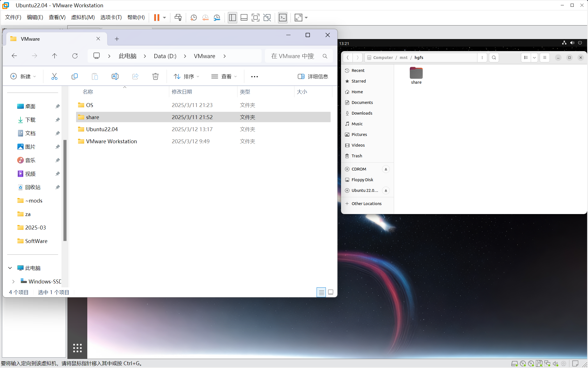
Task: Select Downloads in Ubuntu Files sidebar
Action: click(x=362, y=113)
